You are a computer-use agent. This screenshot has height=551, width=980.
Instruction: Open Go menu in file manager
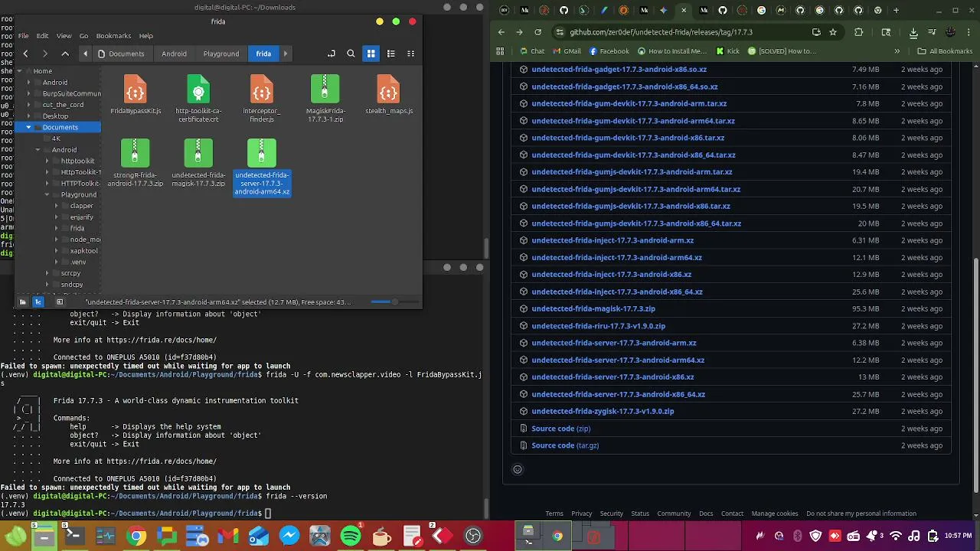coord(83,35)
